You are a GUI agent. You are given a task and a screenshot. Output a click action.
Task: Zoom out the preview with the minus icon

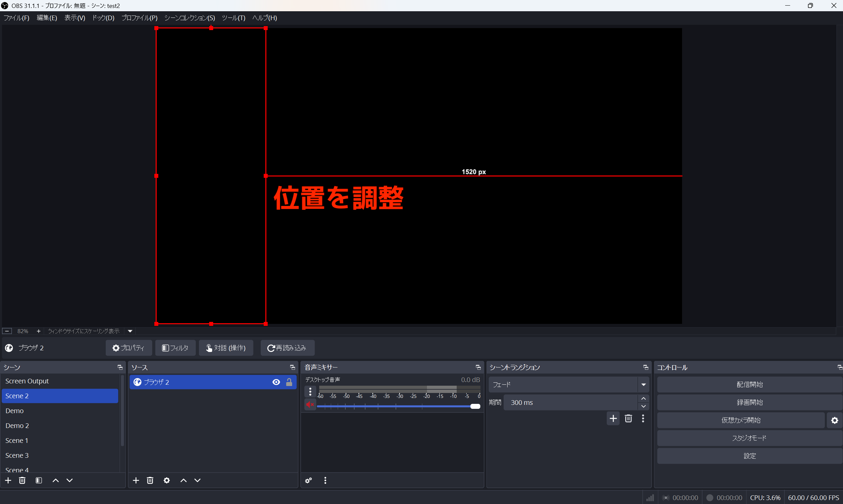7,331
